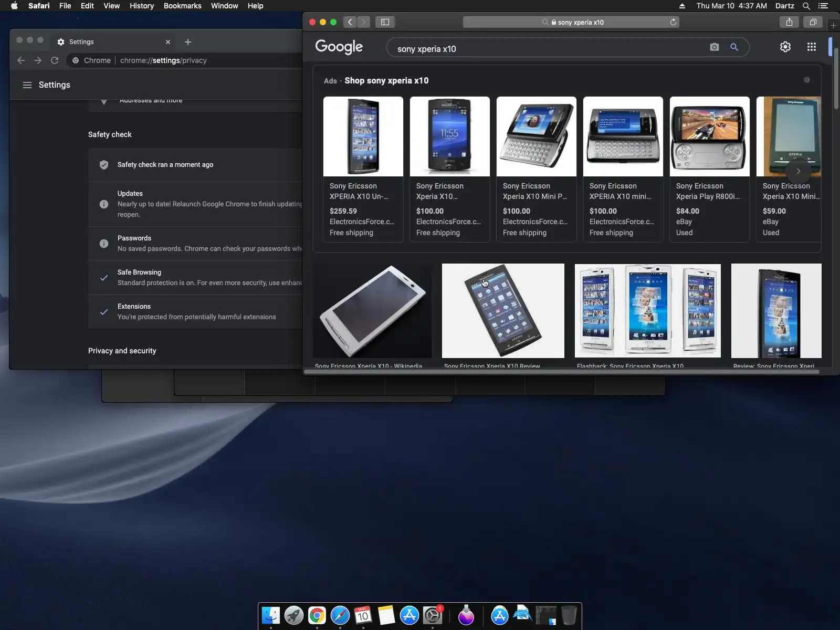840x630 pixels.
Task: Open the macOS installer icon in the Dock
Action: 466,615
